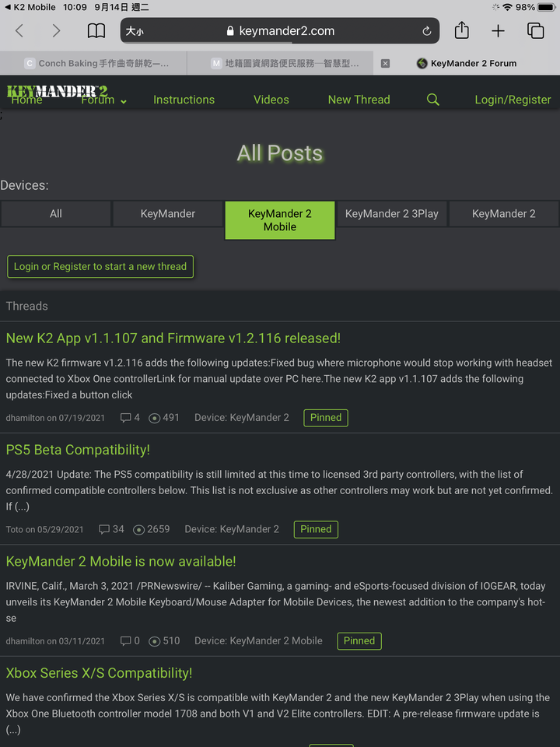Reload the keymander2.com page
Screen dimensions: 560x747
pos(427,31)
